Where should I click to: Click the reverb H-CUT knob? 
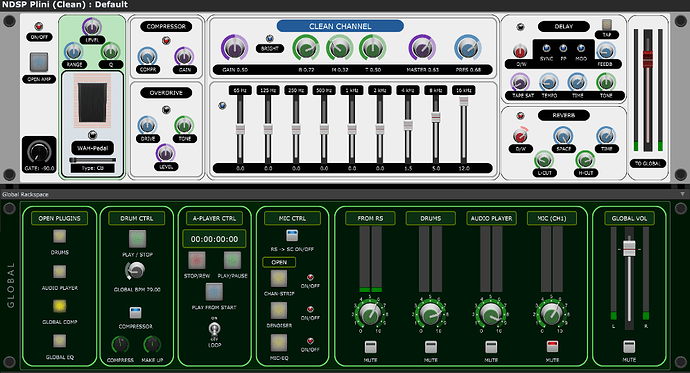point(585,160)
